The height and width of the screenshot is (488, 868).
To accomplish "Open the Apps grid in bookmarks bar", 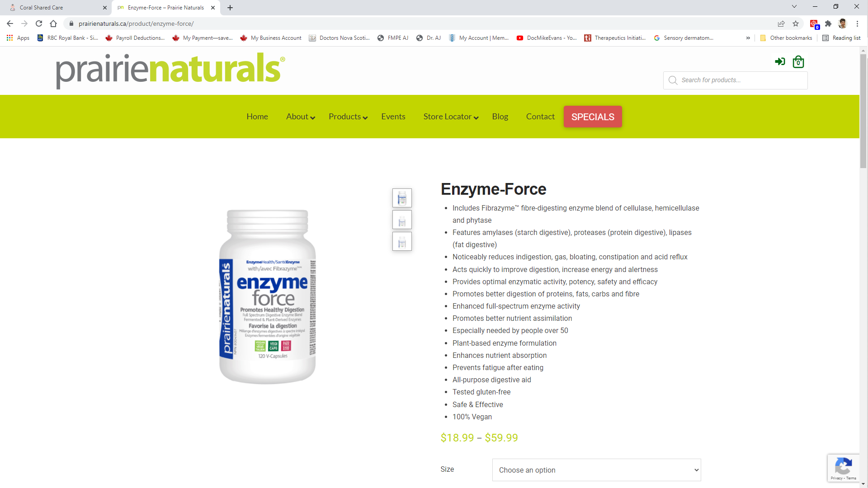I will click(18, 38).
